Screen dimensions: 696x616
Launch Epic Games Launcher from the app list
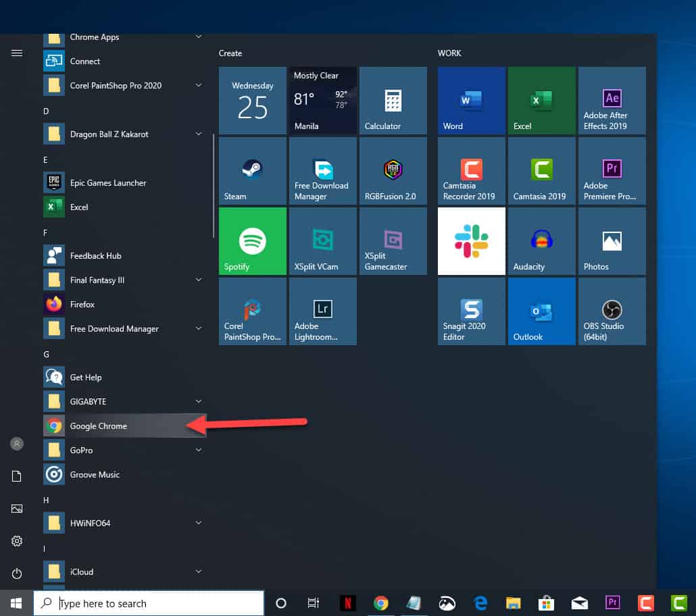(x=124, y=183)
